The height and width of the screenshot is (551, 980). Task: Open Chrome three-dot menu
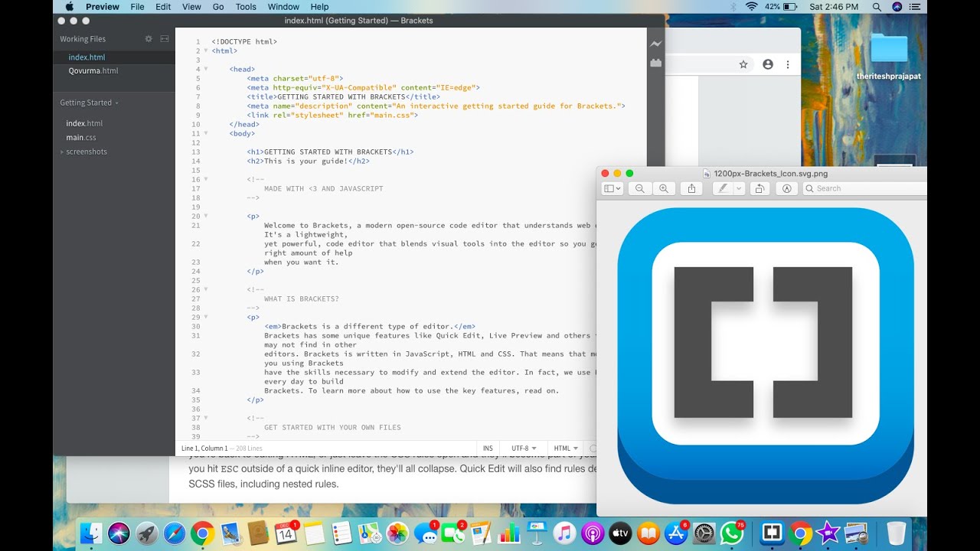pyautogui.click(x=787, y=65)
